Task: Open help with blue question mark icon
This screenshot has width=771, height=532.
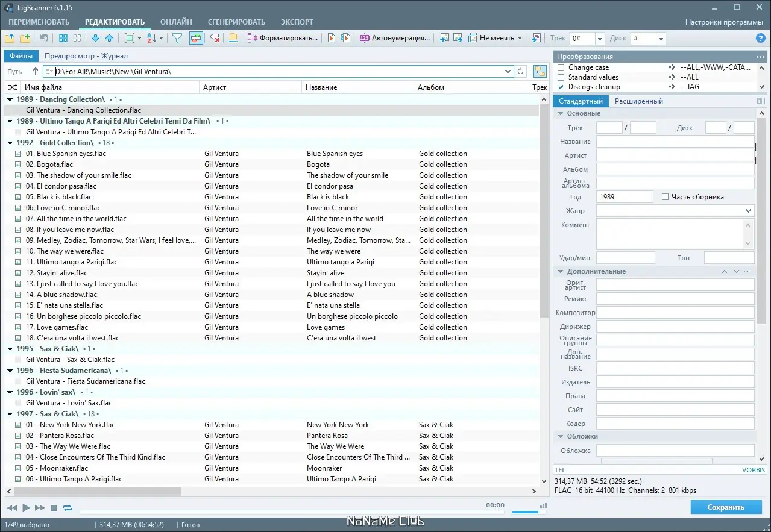Action: [761, 38]
